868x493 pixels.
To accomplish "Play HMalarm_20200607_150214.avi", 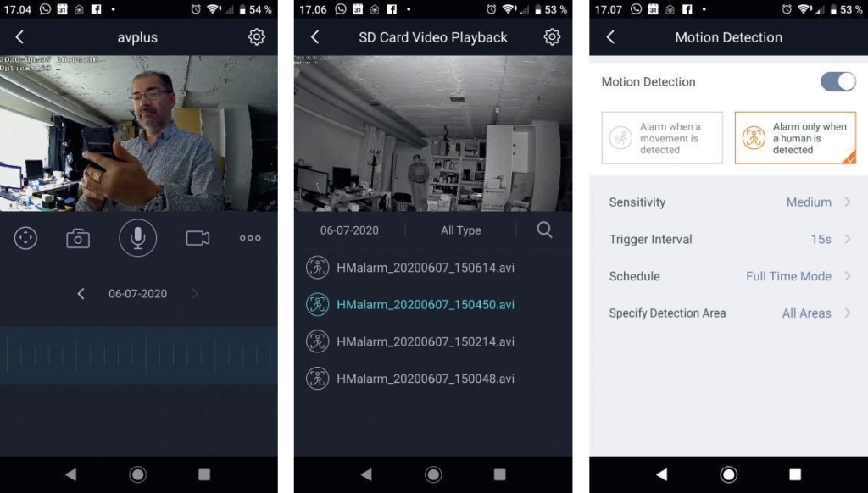I will (x=426, y=342).
